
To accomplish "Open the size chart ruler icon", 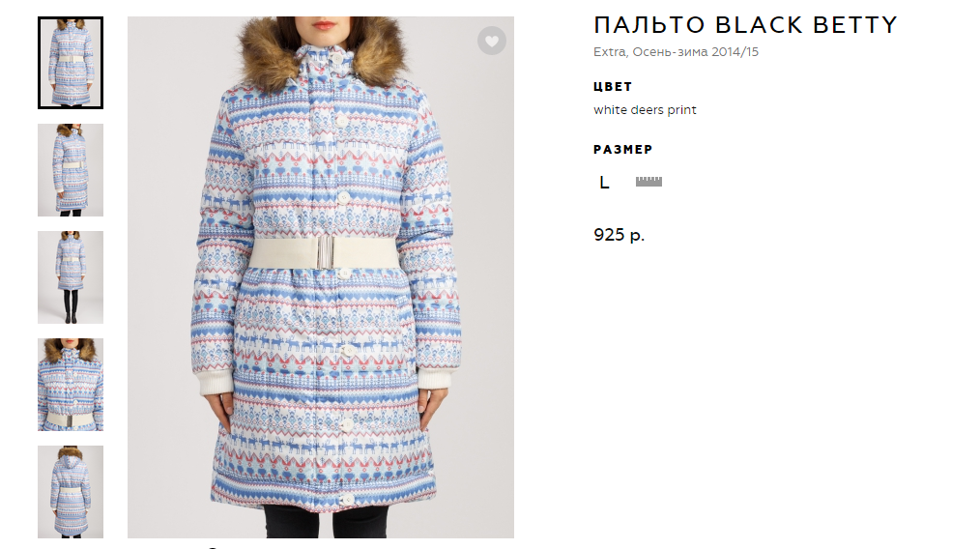I will point(649,182).
